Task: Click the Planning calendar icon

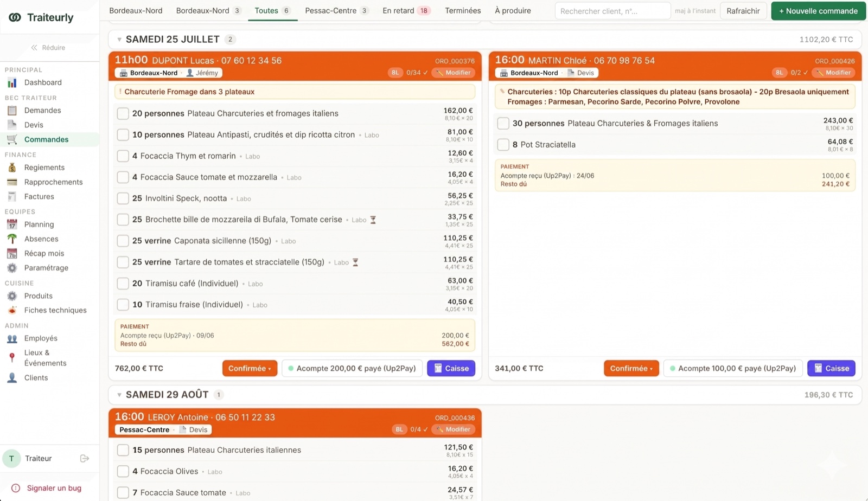Action: (12, 224)
